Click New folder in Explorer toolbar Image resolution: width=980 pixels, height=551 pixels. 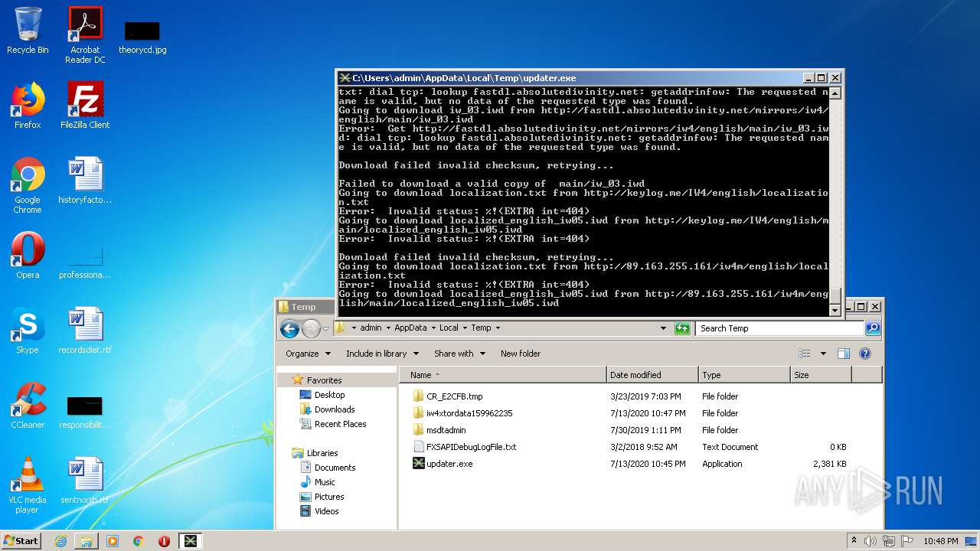[x=521, y=354]
